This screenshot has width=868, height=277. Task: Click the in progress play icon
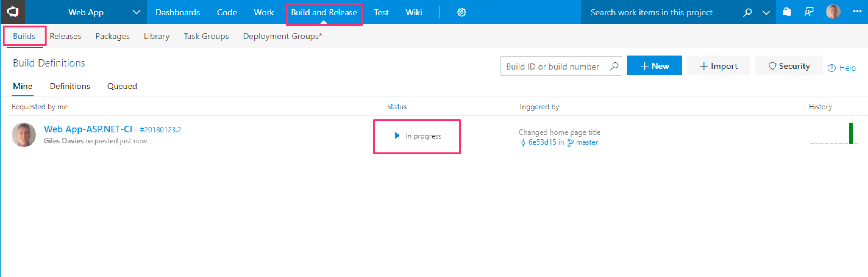(397, 136)
